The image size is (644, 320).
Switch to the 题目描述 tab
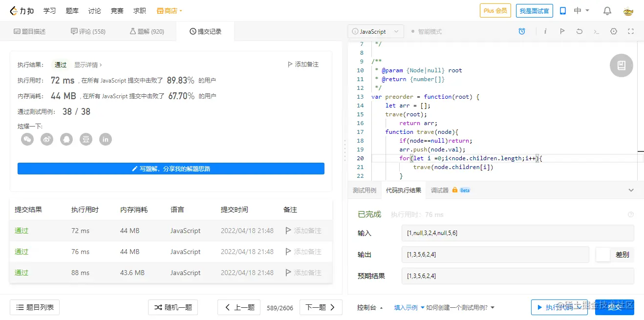(30, 31)
